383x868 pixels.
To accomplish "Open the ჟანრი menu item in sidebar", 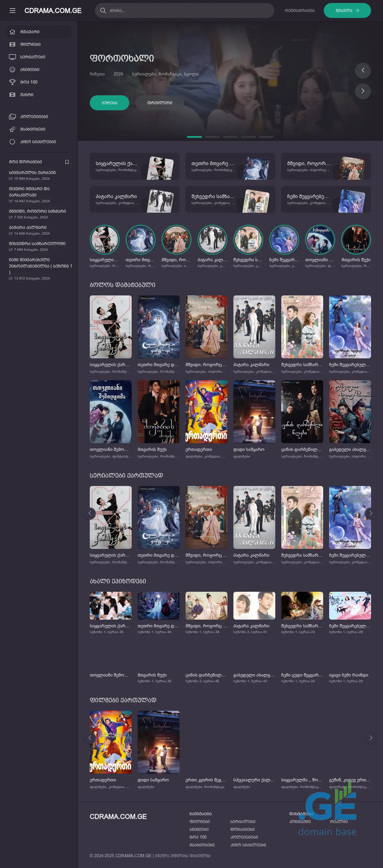I will [x=27, y=95].
